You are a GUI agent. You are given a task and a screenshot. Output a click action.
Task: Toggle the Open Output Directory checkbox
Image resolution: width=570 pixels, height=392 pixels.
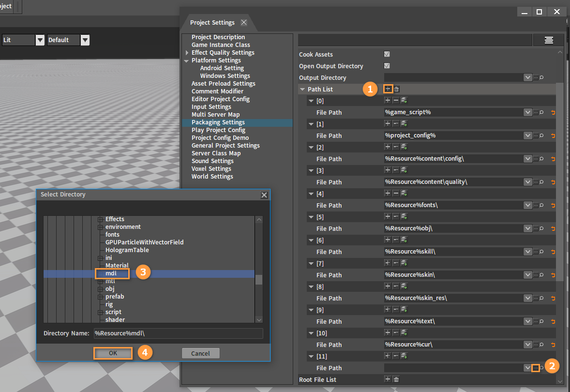click(x=387, y=66)
